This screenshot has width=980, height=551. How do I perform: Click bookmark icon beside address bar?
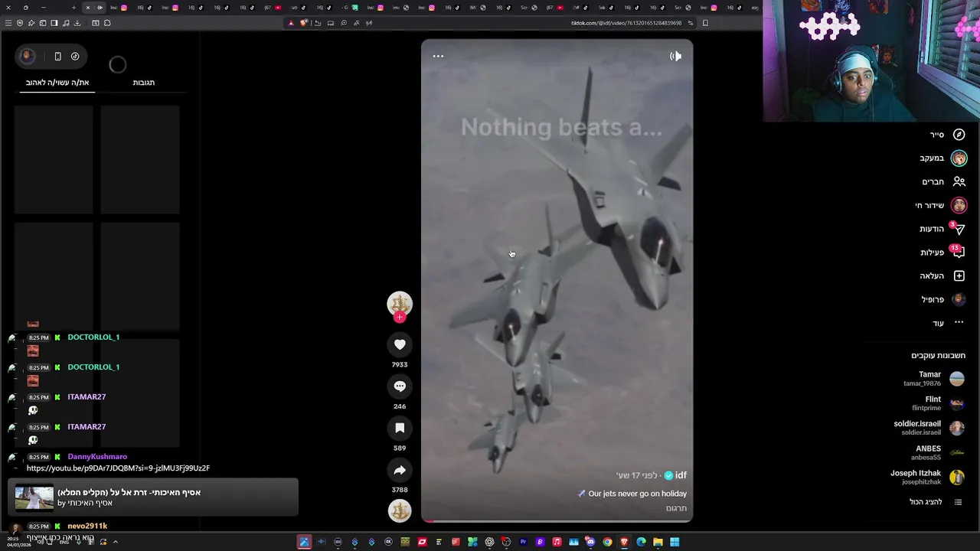(705, 23)
